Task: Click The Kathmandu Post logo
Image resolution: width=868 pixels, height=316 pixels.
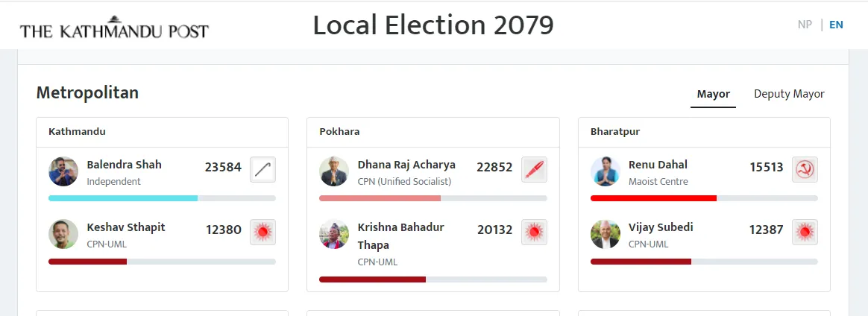Action: (x=114, y=27)
